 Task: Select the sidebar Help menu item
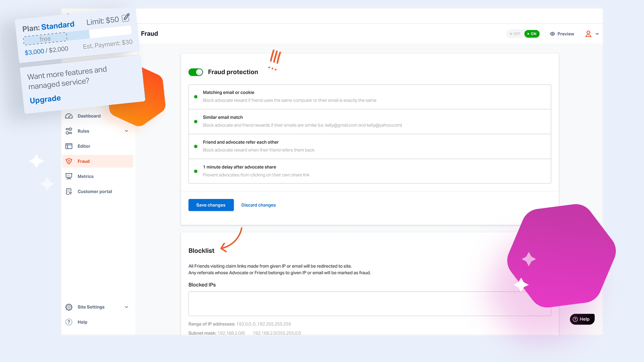82,322
